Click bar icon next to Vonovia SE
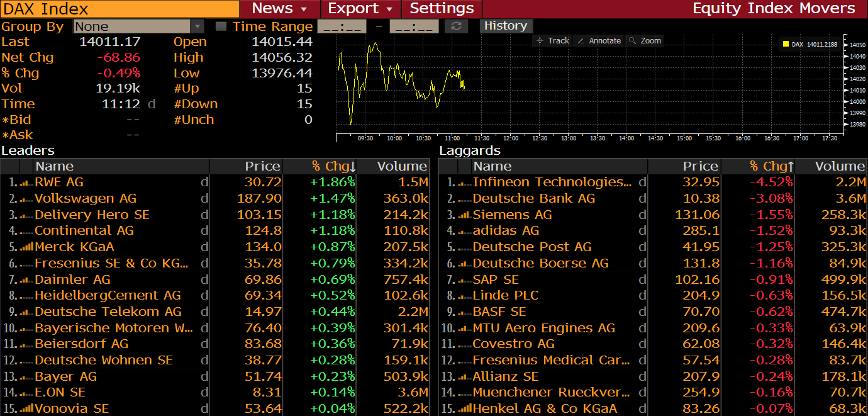The height and width of the screenshot is (416, 868). [x=26, y=408]
